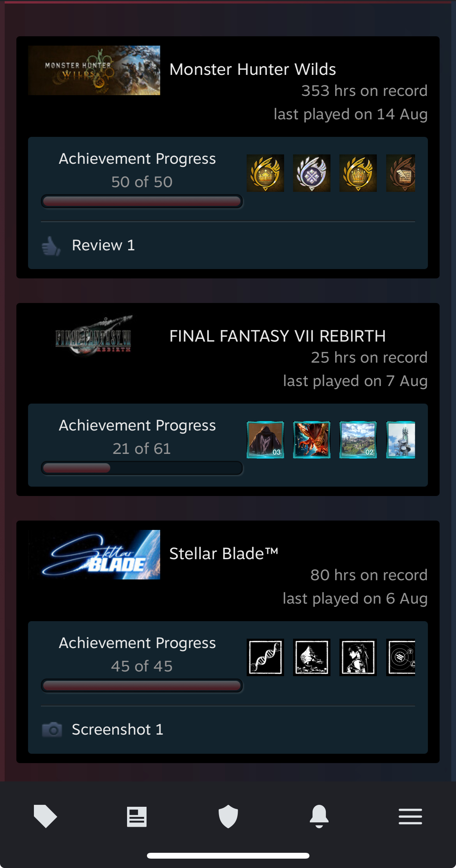Open the Monster Hunter Wilds banner thumbnail
Image resolution: width=456 pixels, height=868 pixels.
(x=94, y=70)
